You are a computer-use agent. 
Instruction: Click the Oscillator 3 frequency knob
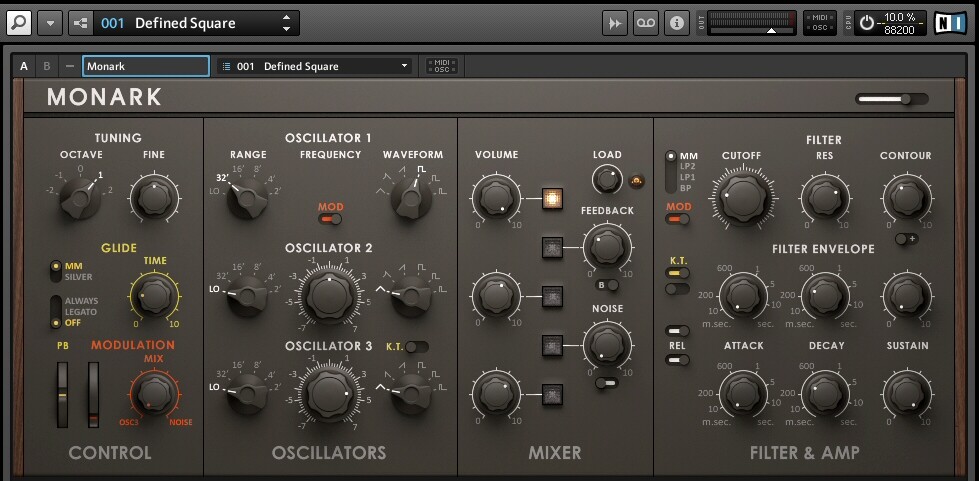pyautogui.click(x=330, y=394)
